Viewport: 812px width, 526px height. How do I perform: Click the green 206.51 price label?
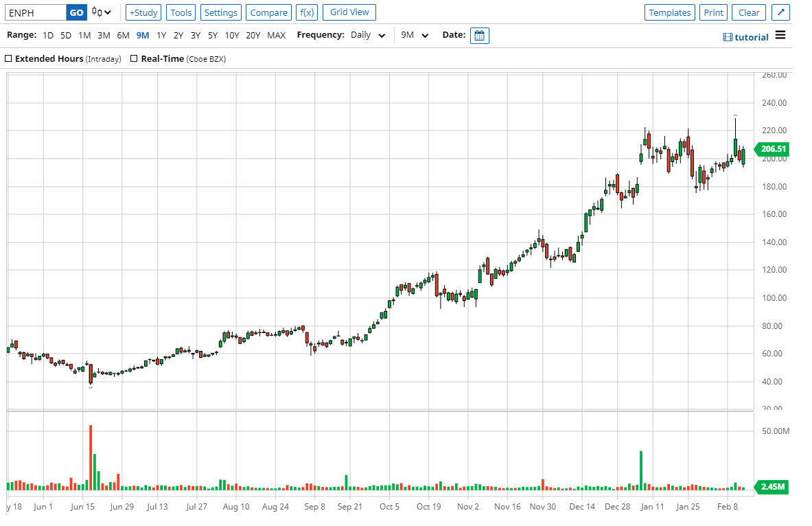[773, 148]
